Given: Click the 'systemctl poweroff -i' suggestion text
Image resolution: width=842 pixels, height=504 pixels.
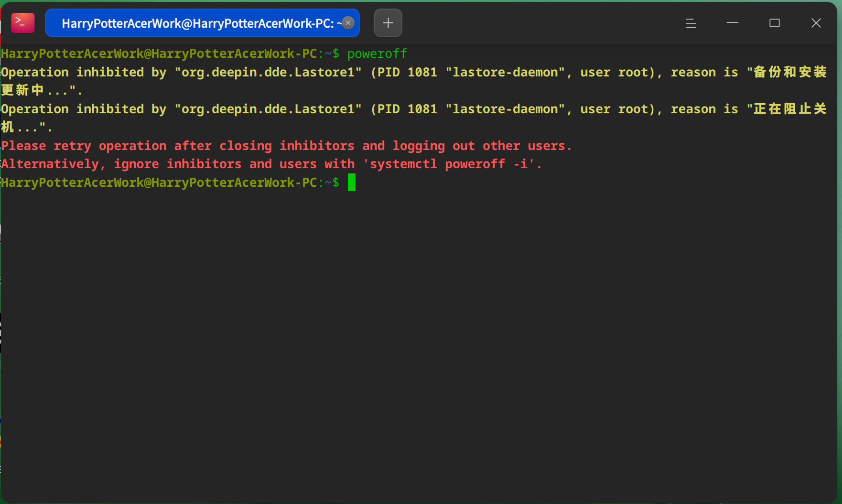Looking at the screenshot, I should (437, 164).
